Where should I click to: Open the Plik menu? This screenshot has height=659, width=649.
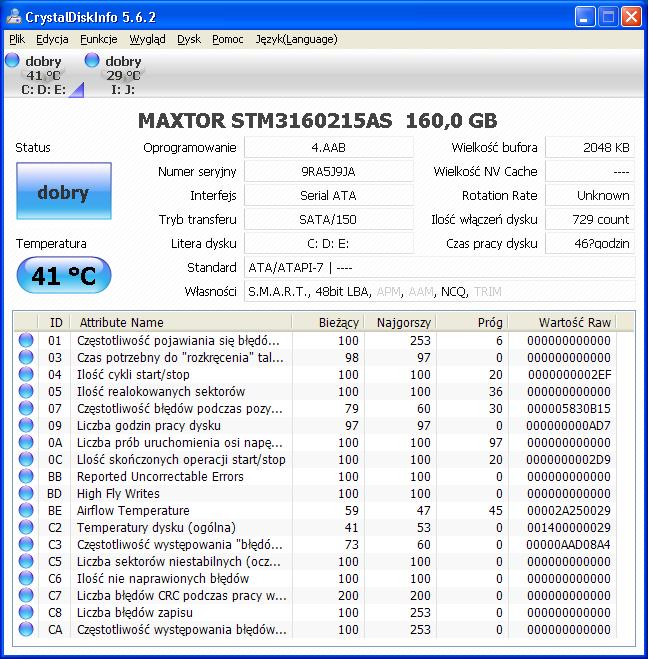(x=17, y=39)
